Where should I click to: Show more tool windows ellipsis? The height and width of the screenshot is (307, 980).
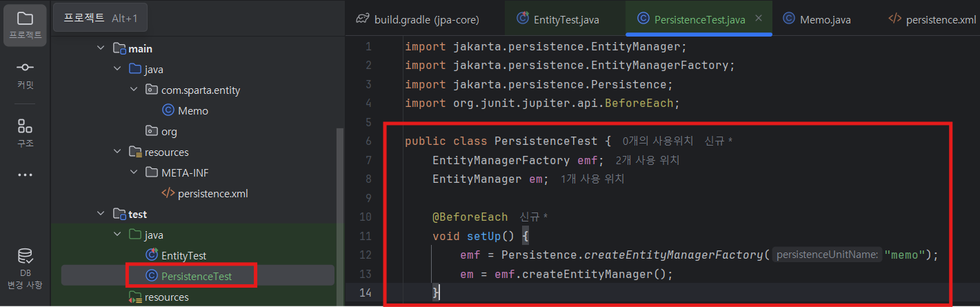pyautogui.click(x=25, y=175)
